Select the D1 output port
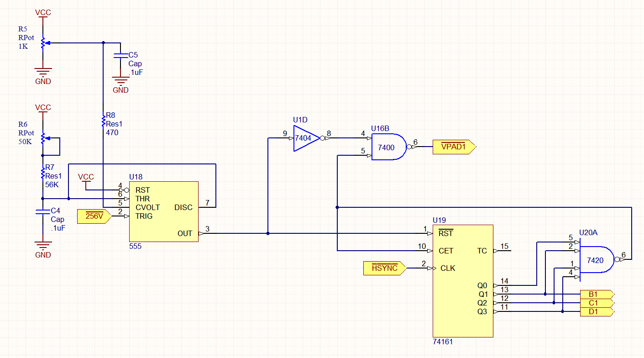Image resolution: width=644 pixels, height=358 pixels. 597,312
